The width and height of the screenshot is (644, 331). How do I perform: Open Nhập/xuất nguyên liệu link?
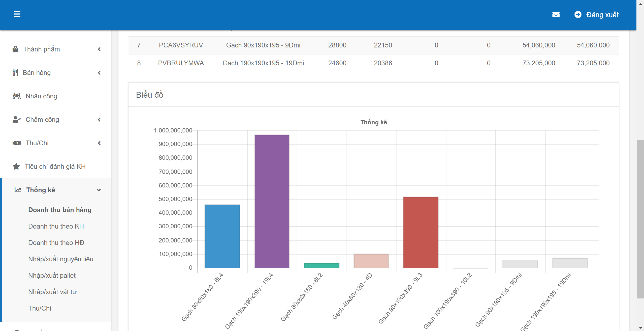coord(61,259)
